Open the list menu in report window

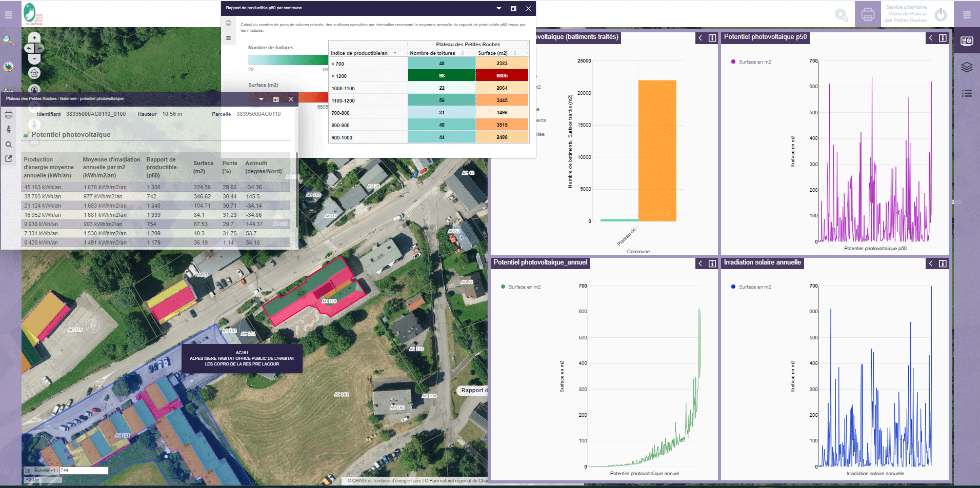(x=229, y=38)
